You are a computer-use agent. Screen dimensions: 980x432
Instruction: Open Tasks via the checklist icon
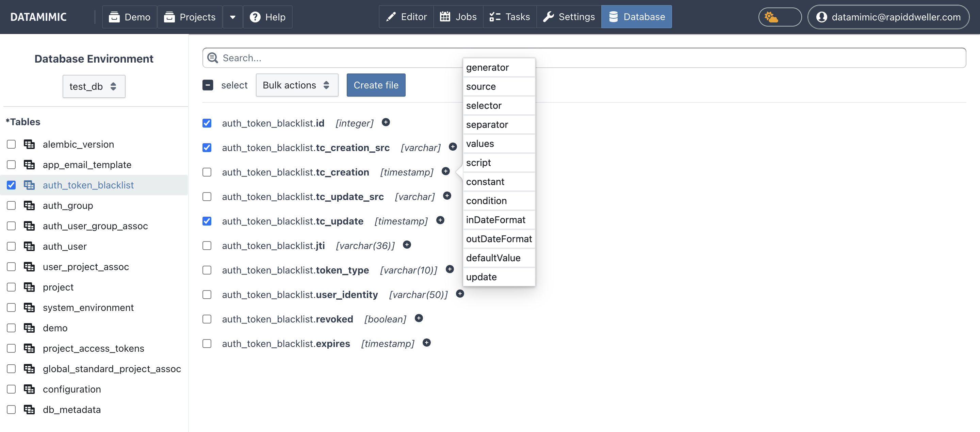[495, 16]
